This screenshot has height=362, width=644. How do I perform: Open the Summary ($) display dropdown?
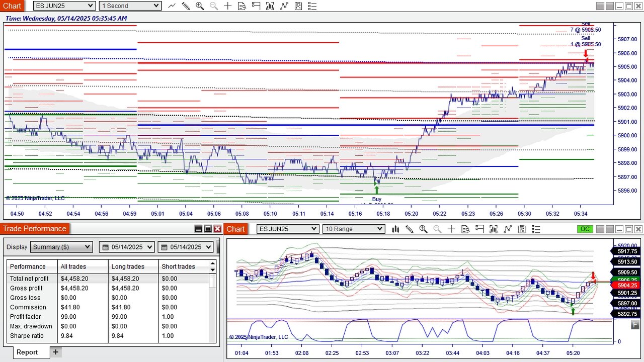61,247
